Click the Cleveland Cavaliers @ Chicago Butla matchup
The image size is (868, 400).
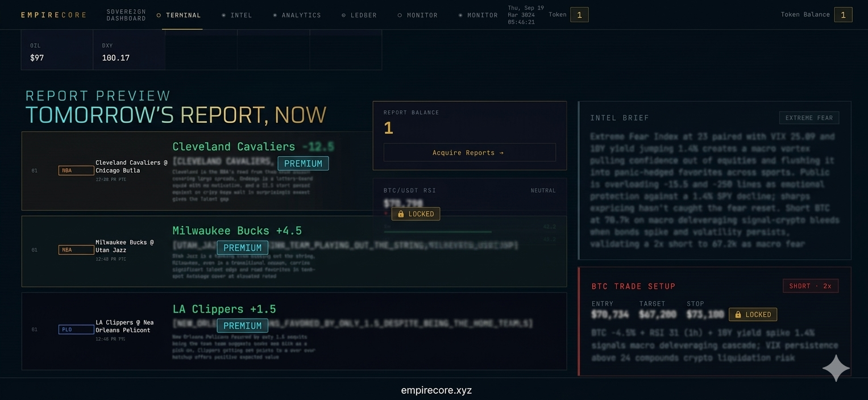[x=131, y=166]
